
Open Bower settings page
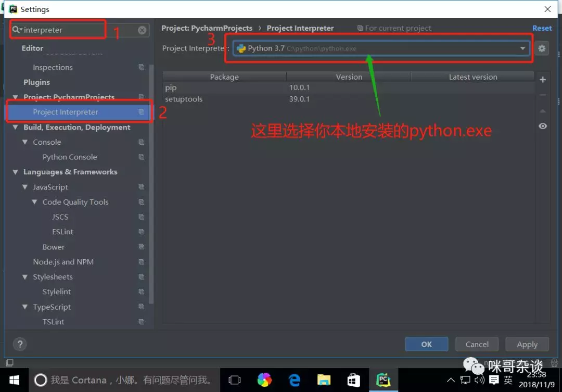[x=54, y=247]
